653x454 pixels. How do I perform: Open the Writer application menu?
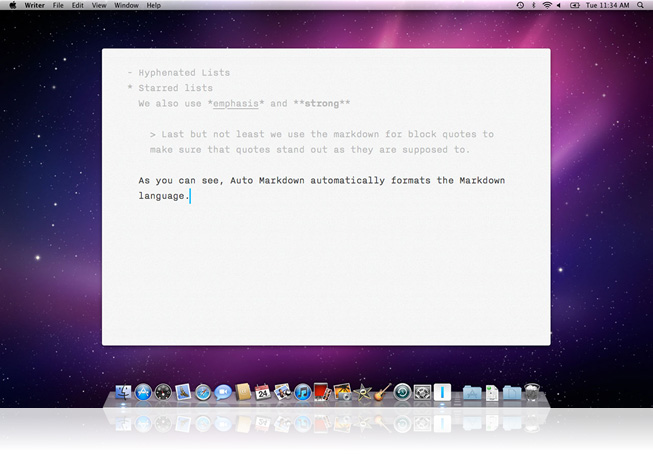(x=35, y=5)
